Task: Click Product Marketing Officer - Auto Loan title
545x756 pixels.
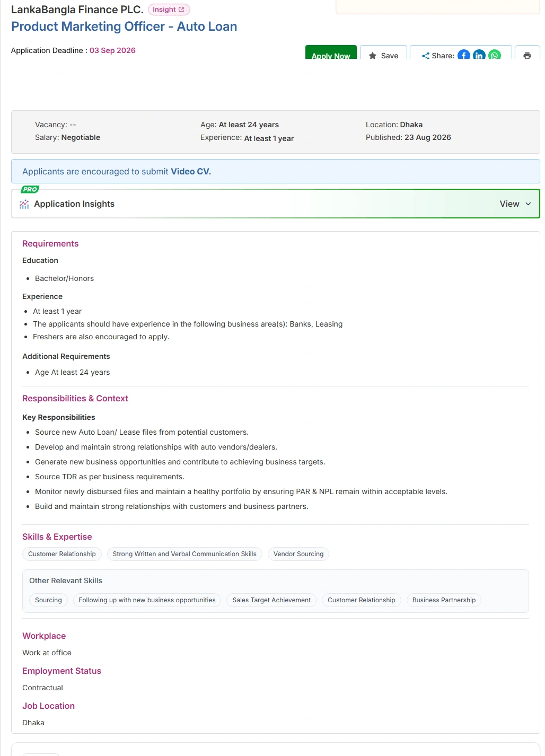Action: (x=124, y=27)
